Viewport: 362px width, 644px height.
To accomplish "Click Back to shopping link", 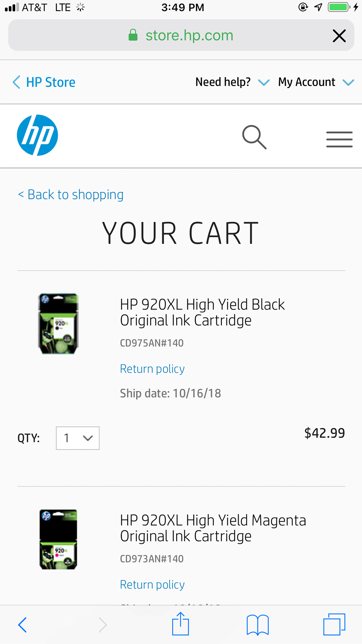I will 71,195.
